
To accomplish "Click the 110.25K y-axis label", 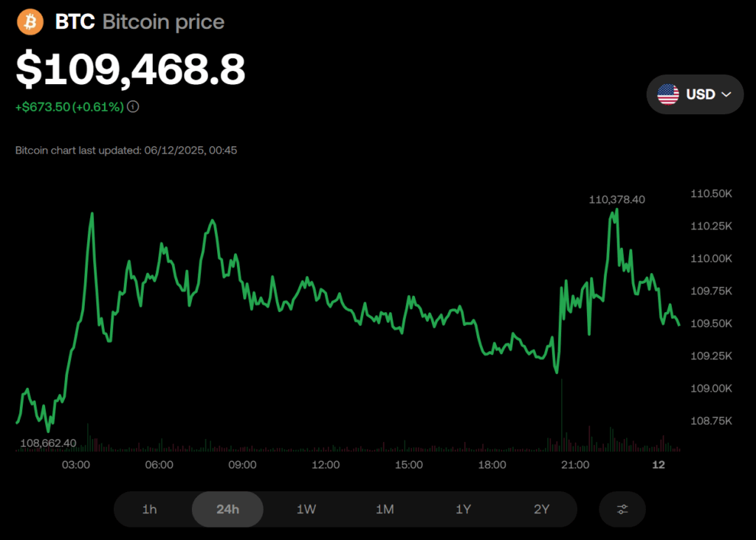I will pyautogui.click(x=711, y=226).
